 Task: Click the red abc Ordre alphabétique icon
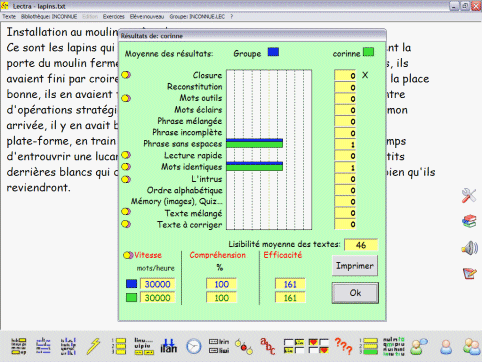(268, 346)
